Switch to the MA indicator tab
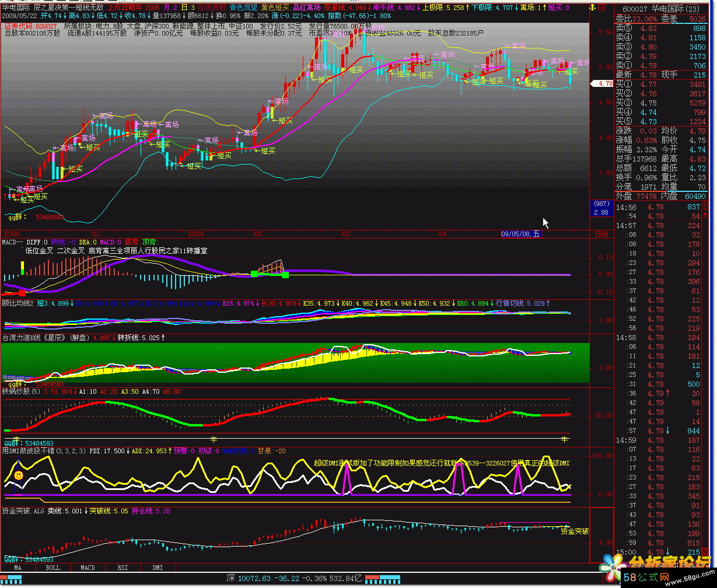The width and height of the screenshot is (717, 588). pyautogui.click(x=18, y=567)
